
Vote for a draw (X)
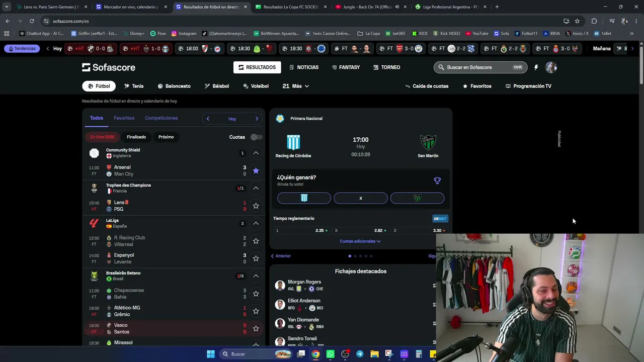coord(361,198)
